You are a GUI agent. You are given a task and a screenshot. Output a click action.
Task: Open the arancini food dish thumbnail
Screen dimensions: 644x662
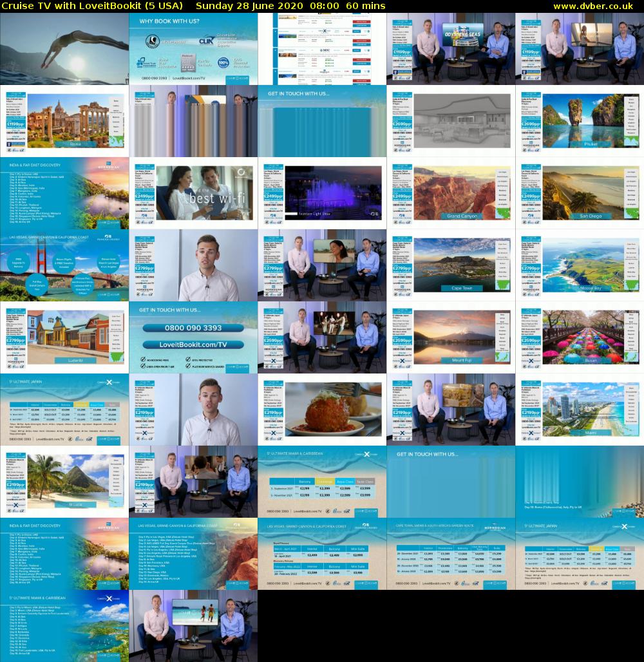coord(322,410)
